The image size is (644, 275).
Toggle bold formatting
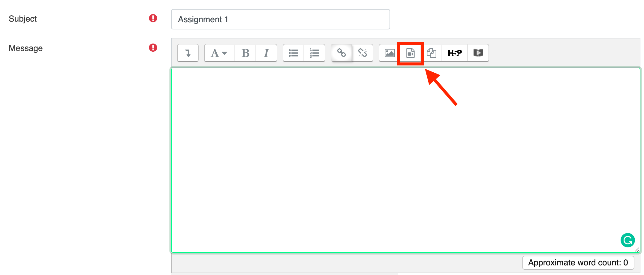(245, 53)
